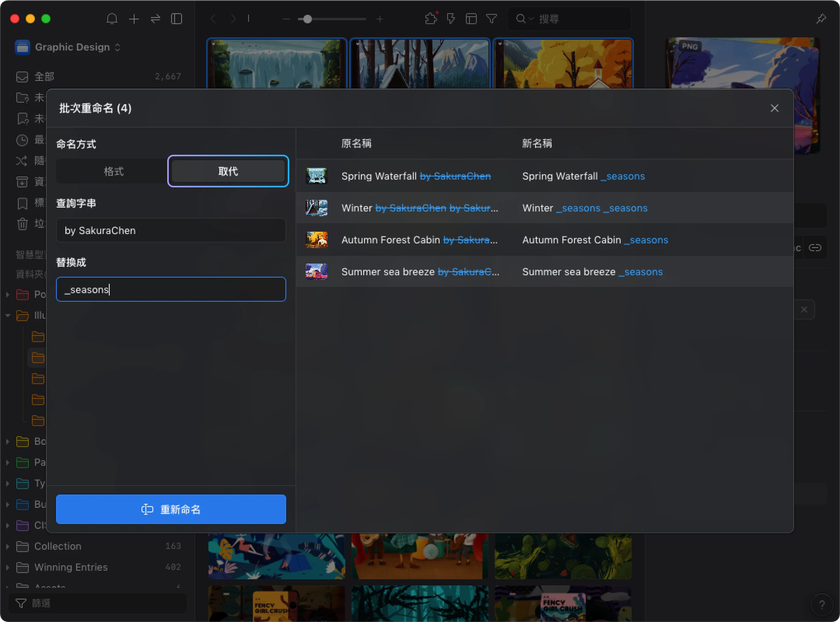Open the bookmark tags sidebar icon

pyautogui.click(x=22, y=203)
